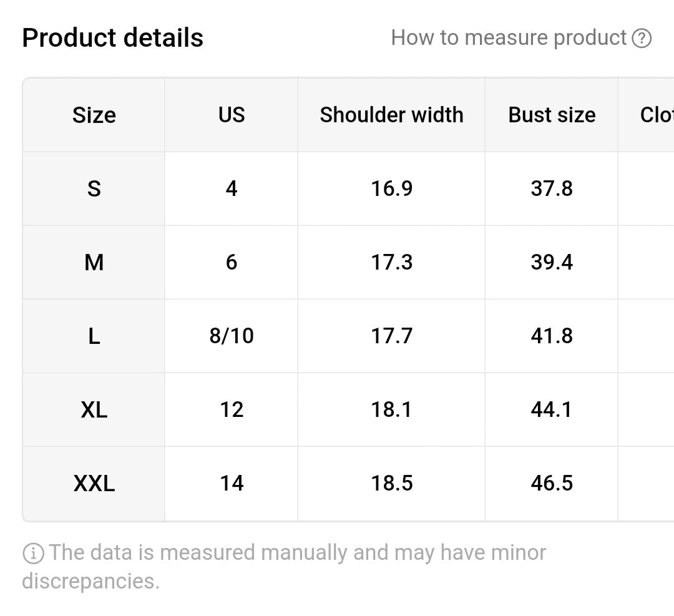This screenshot has width=674, height=616.
Task: Select the US column header
Action: tap(232, 115)
